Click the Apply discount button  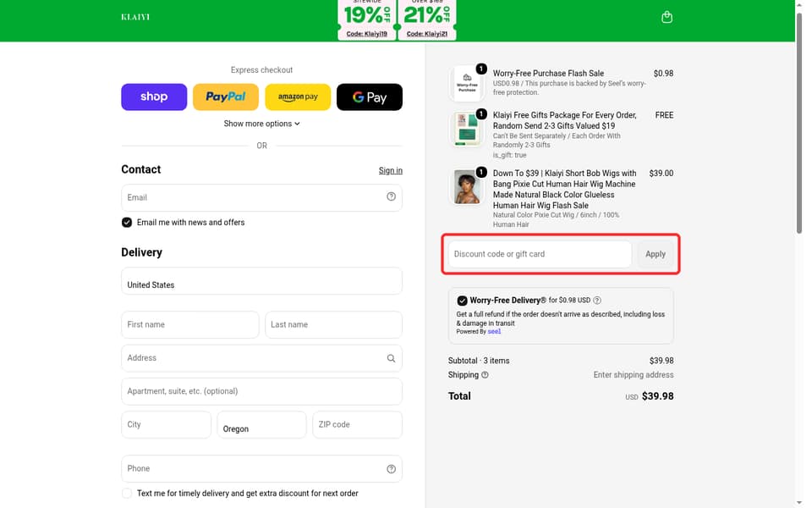[x=655, y=254]
